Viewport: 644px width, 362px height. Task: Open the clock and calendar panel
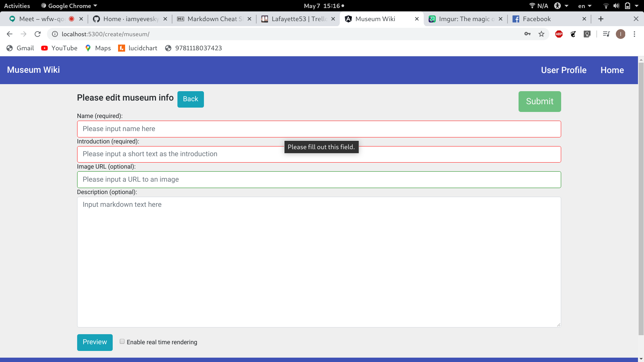324,6
